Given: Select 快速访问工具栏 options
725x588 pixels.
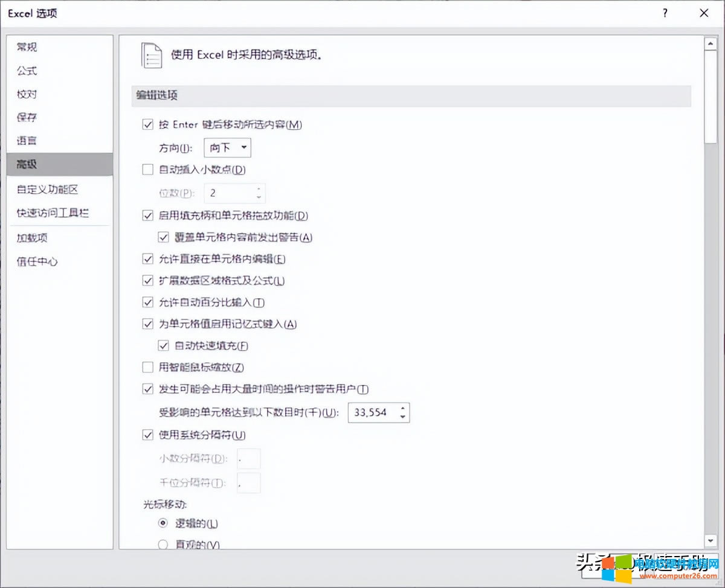Looking at the screenshot, I should (x=51, y=213).
